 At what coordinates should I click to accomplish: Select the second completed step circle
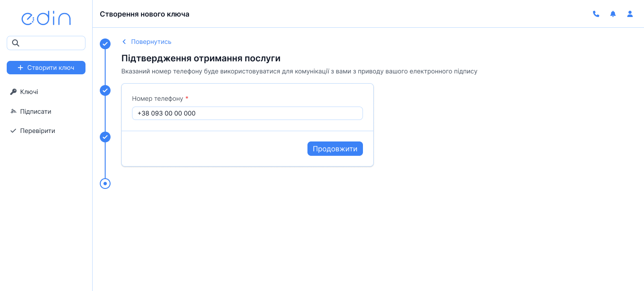(x=105, y=90)
